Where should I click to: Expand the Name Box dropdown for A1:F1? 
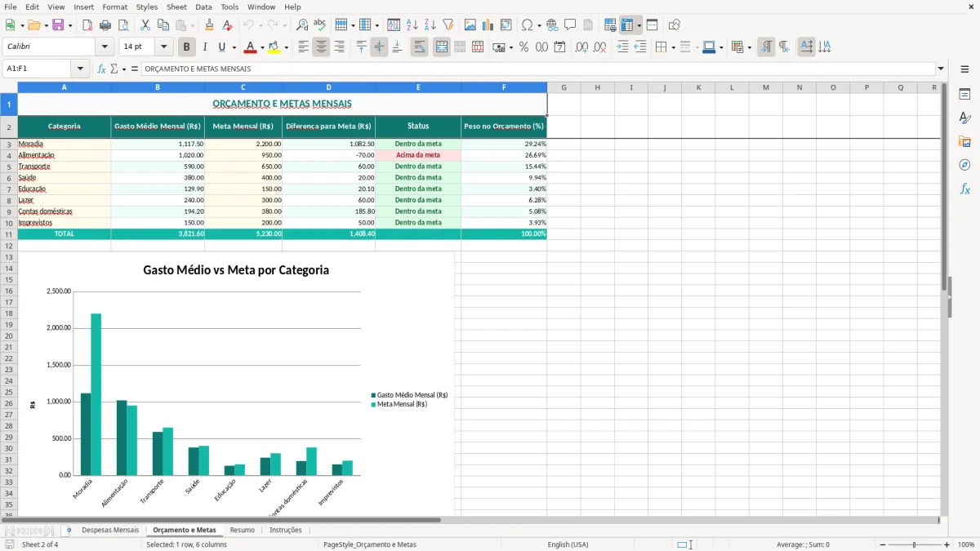point(80,69)
